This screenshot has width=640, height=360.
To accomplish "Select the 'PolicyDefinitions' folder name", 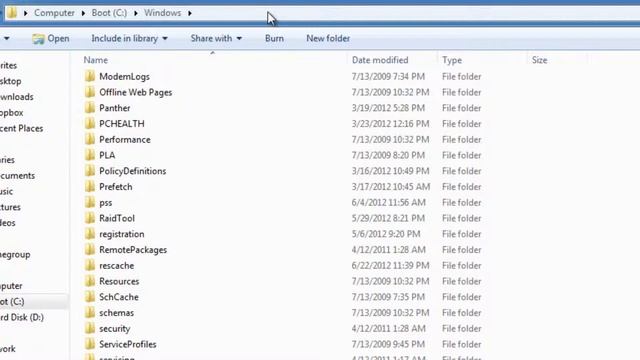I will tap(133, 171).
